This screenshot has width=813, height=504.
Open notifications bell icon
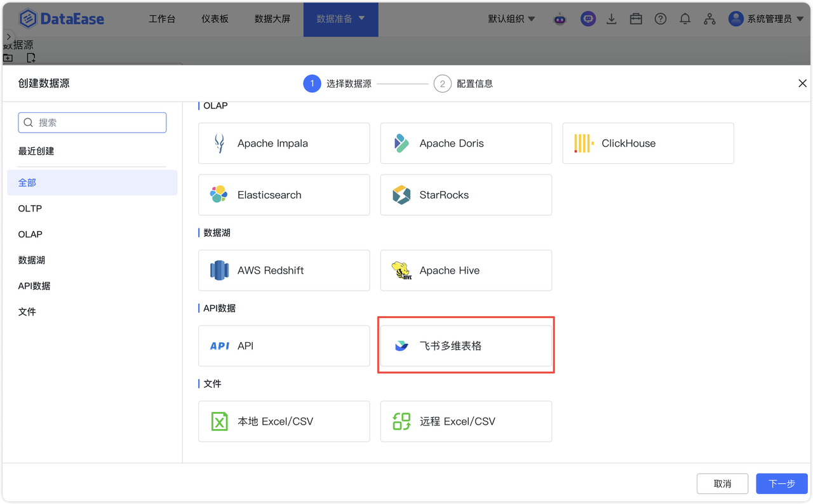[685, 19]
